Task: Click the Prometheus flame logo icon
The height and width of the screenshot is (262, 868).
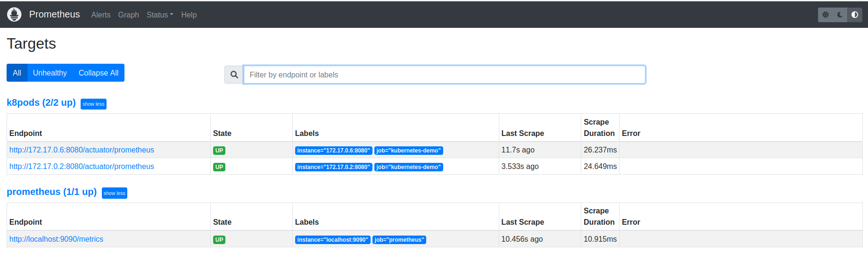Action: click(x=14, y=15)
